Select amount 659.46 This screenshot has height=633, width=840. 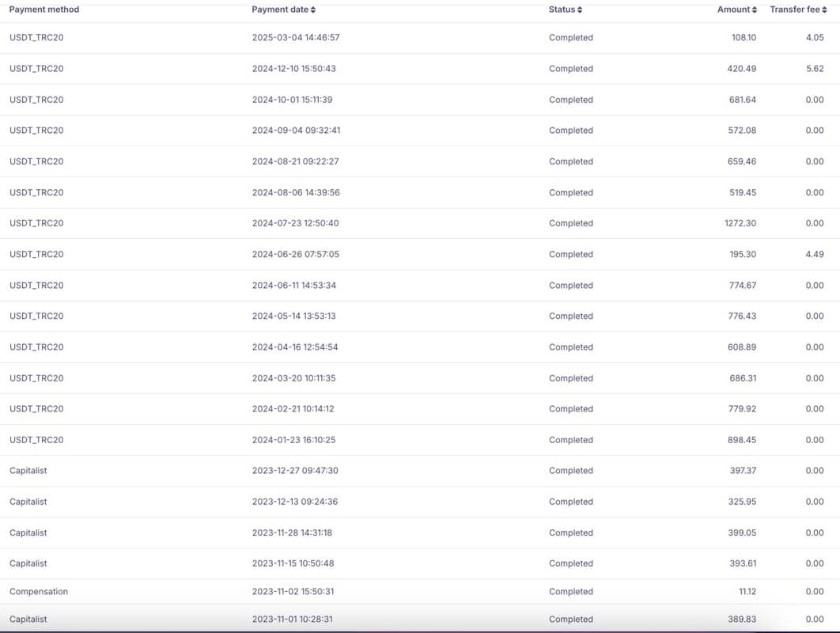pos(741,161)
